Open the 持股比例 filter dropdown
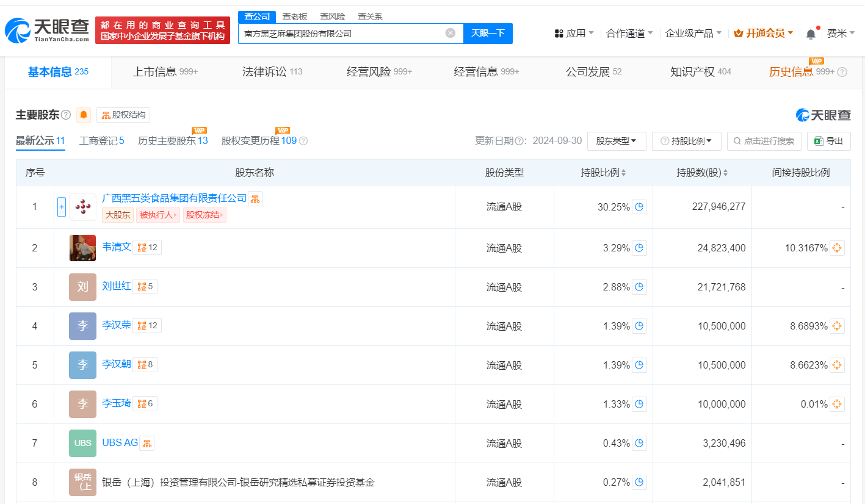Image resolution: width=865 pixels, height=504 pixels. [687, 141]
